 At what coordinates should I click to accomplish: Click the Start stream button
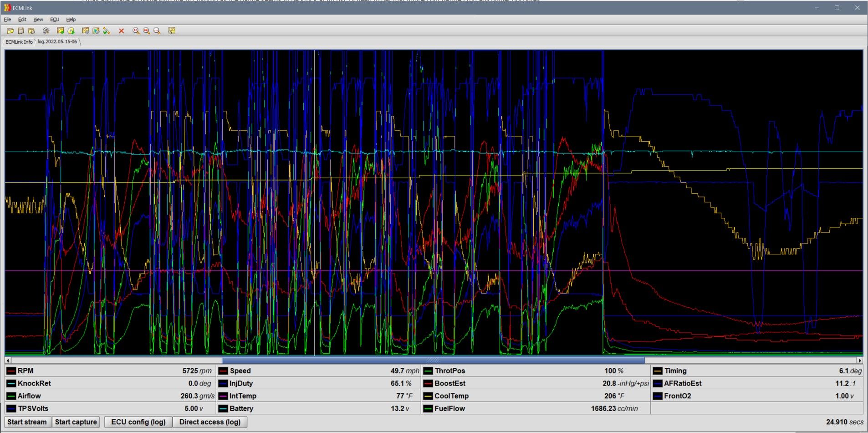[27, 422]
